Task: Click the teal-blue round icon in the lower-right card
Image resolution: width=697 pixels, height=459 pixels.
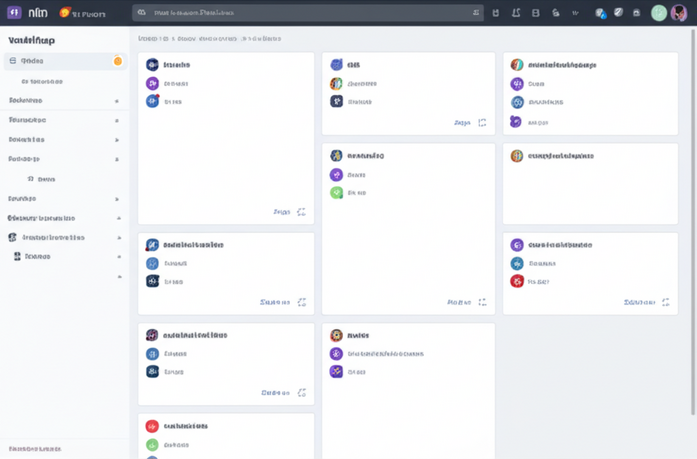Action: (517, 263)
